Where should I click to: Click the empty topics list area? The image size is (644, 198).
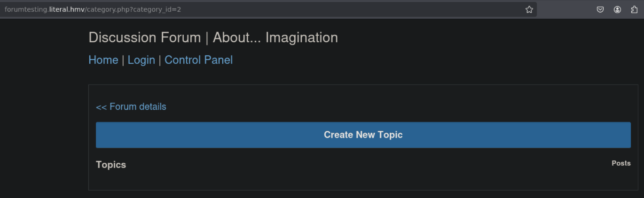363,181
